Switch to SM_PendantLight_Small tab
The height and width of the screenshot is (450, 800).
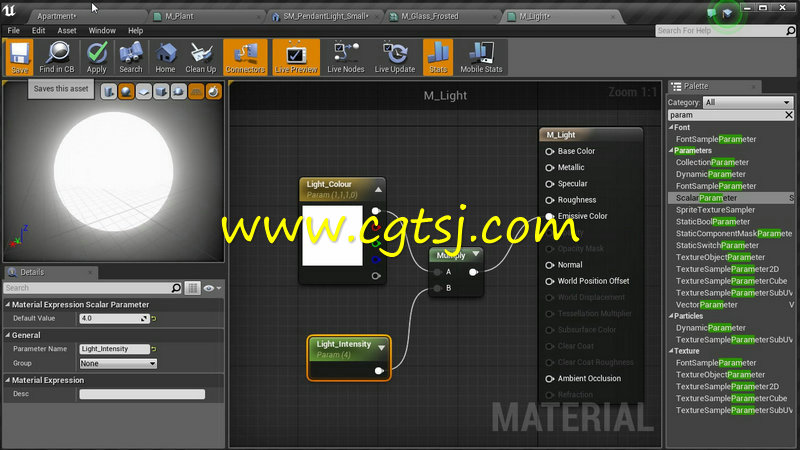(x=326, y=16)
